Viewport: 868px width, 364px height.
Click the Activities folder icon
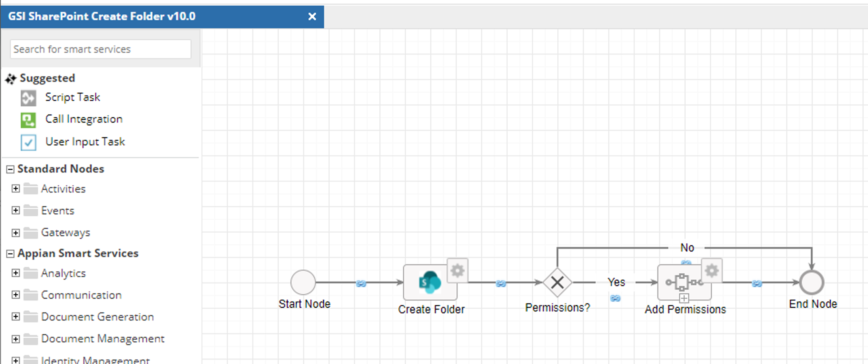click(31, 189)
